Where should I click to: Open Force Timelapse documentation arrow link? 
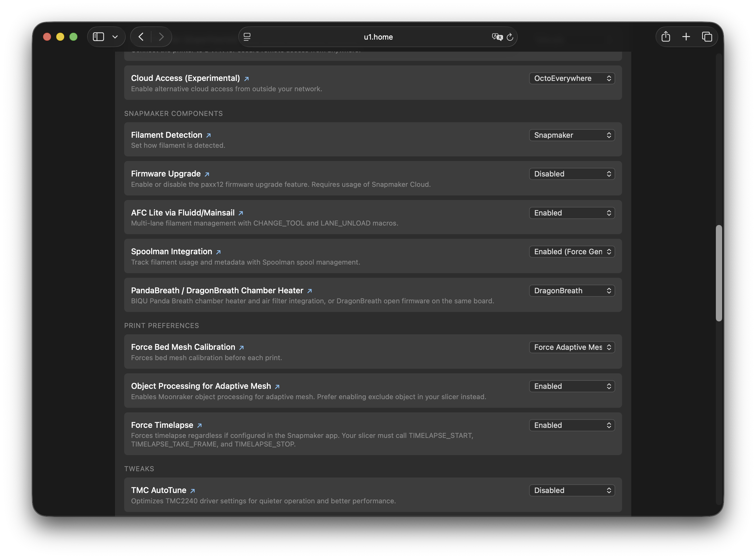tap(200, 426)
